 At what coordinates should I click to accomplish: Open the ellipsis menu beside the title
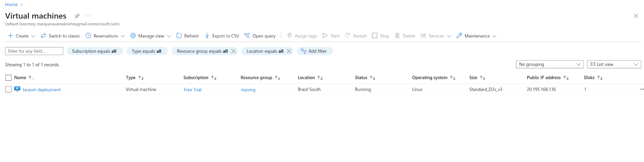(88, 16)
